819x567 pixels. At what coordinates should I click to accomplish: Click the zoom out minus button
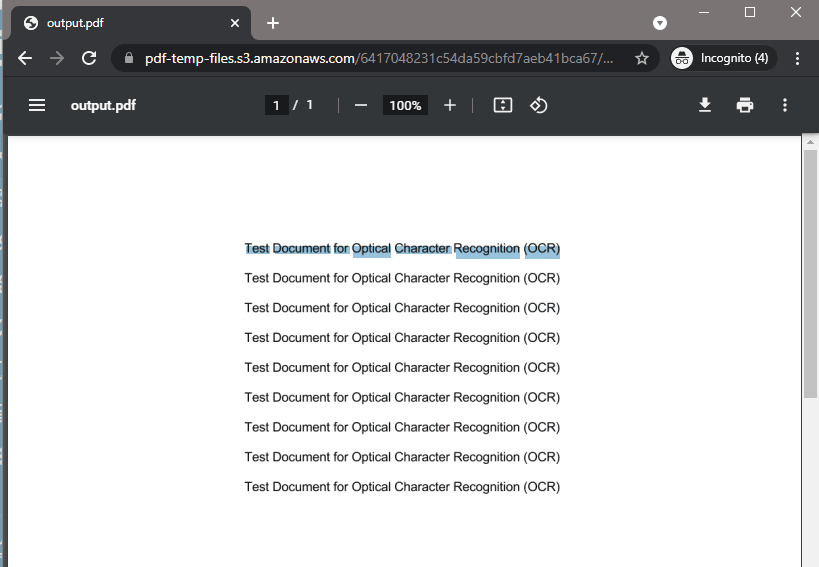pos(361,105)
